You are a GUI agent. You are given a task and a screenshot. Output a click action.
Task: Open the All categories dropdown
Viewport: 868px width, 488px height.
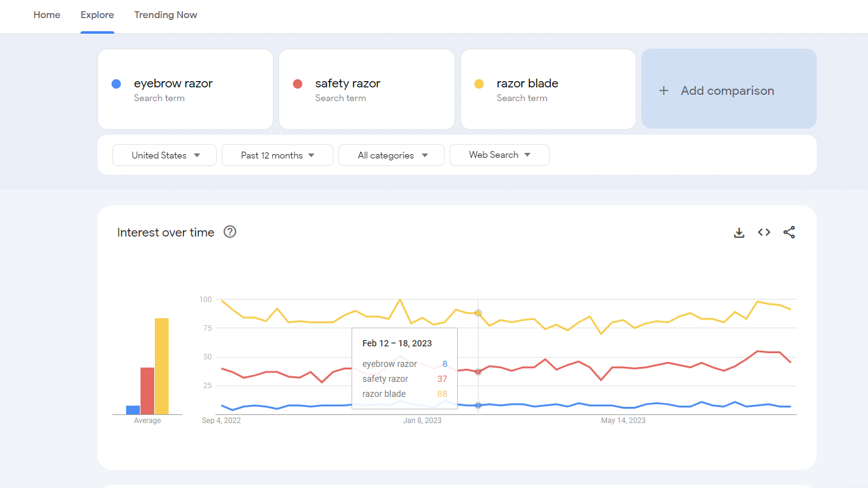[x=392, y=155]
